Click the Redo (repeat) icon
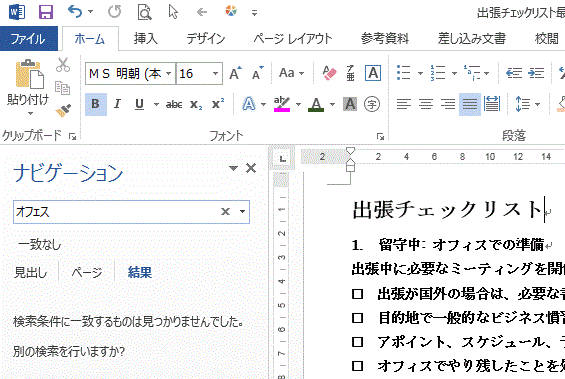The width and height of the screenshot is (565, 379). click(x=115, y=12)
